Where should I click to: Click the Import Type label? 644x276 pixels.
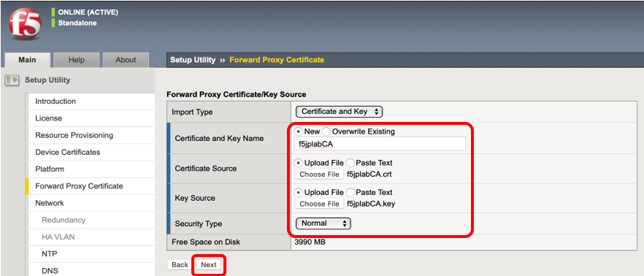coord(192,112)
